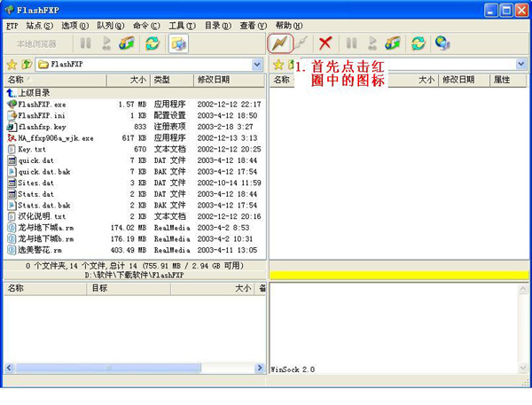
Task: Click the local pane's star bookmarks icon
Action: point(12,64)
